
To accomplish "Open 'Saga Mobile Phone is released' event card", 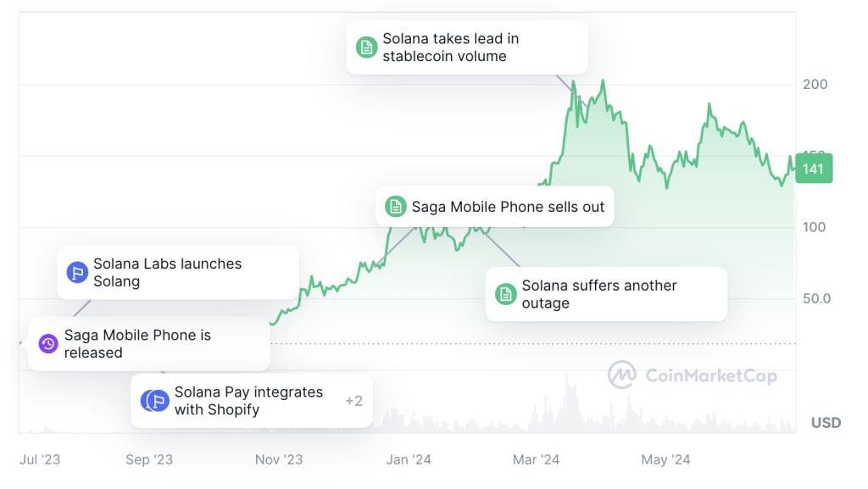I will click(x=137, y=343).
